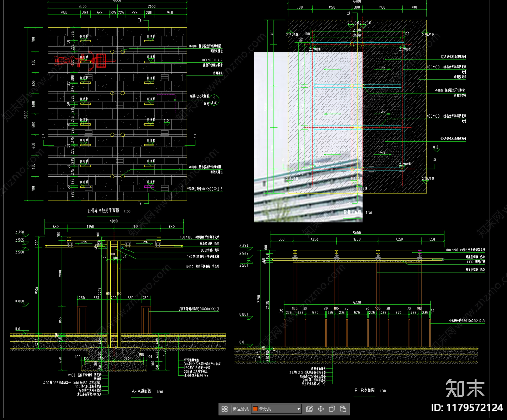Image resolution: width=507 pixels, height=420 pixels.
Task: Select the 2700 dimension in the roof plan
Action: 357,30
